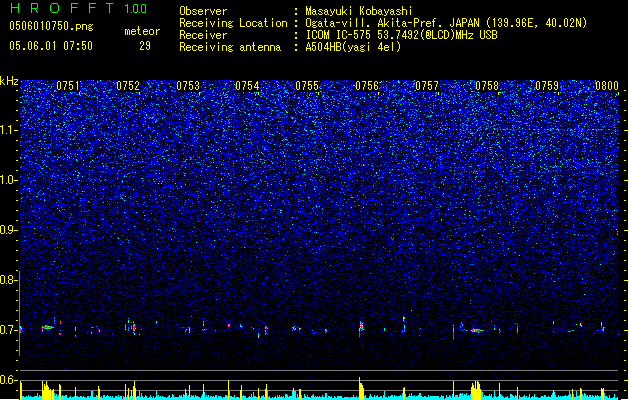The width and height of the screenshot is (629, 400).
Task: Click the 0756 time marker
Action: coord(367,86)
